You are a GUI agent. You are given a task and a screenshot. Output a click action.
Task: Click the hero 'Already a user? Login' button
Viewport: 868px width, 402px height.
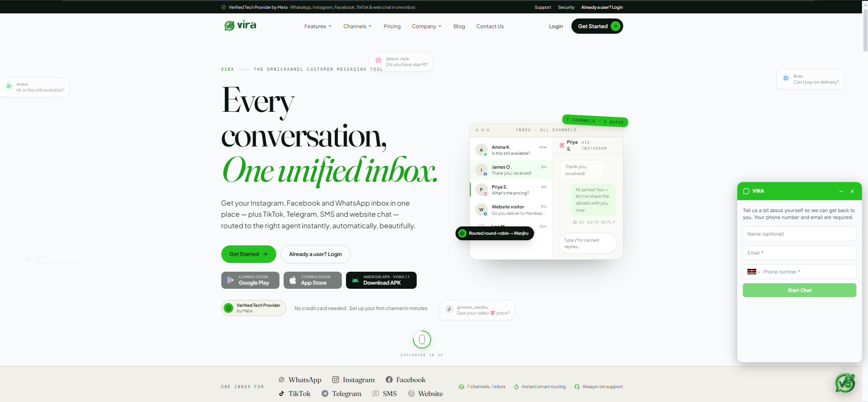click(x=316, y=254)
